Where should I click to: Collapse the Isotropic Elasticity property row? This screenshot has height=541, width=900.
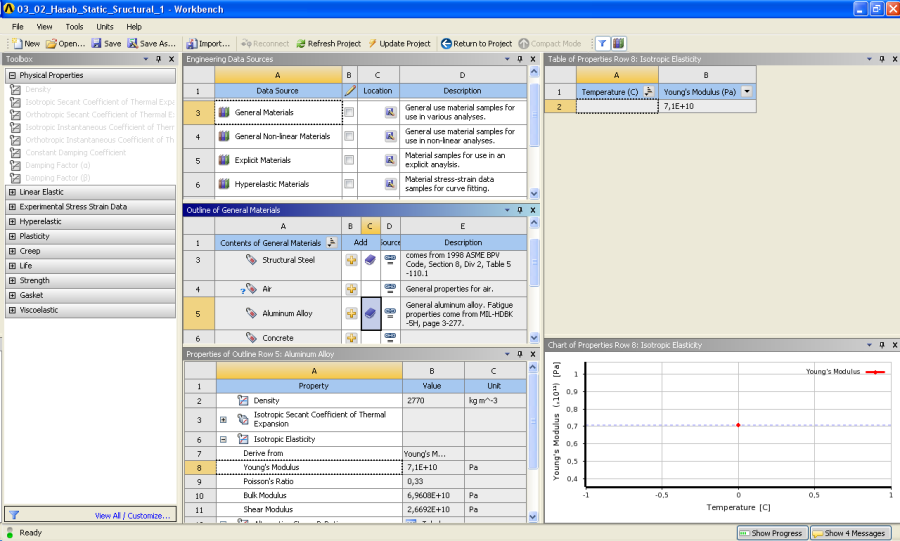(223, 439)
